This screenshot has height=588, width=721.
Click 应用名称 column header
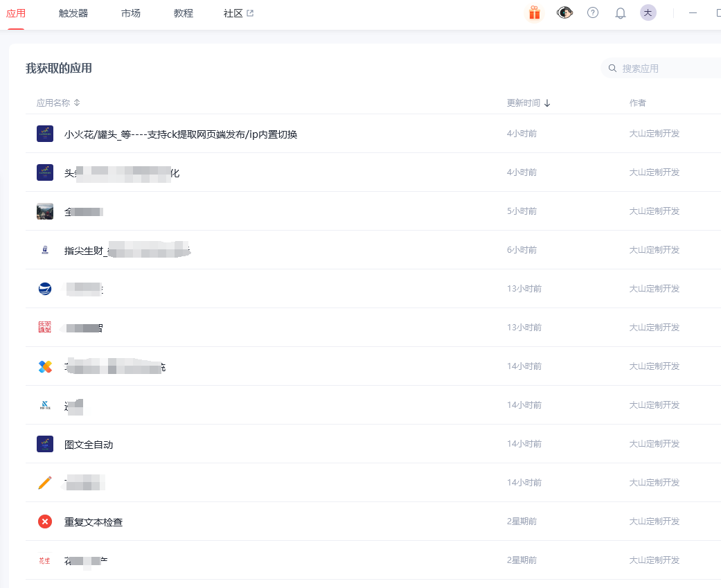53,103
